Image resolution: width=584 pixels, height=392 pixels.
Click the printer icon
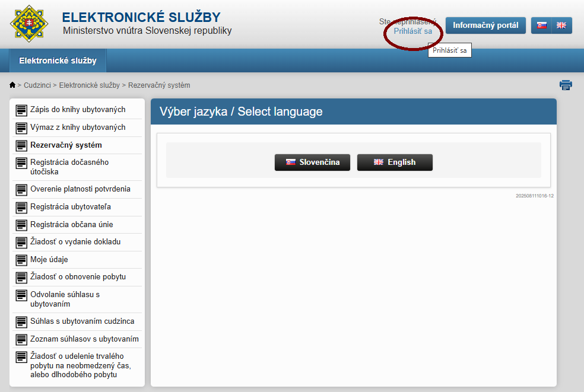(566, 85)
